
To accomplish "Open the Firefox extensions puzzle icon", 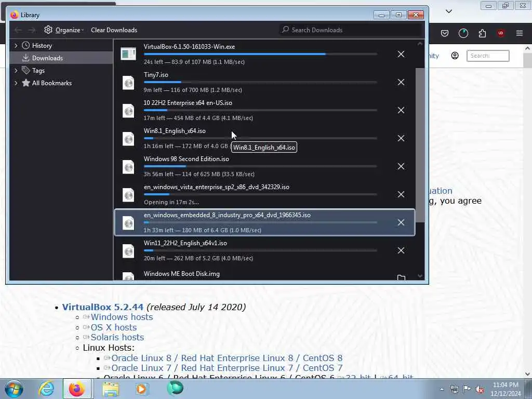I will 482,33.
